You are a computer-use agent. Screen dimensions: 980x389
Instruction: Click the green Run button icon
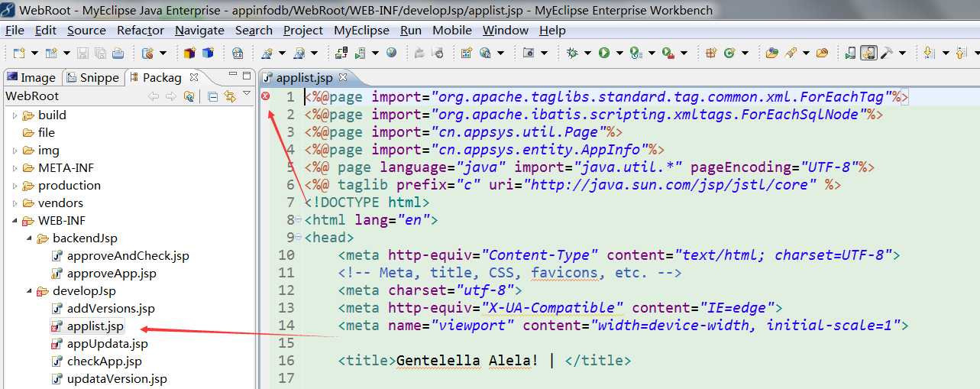click(603, 53)
